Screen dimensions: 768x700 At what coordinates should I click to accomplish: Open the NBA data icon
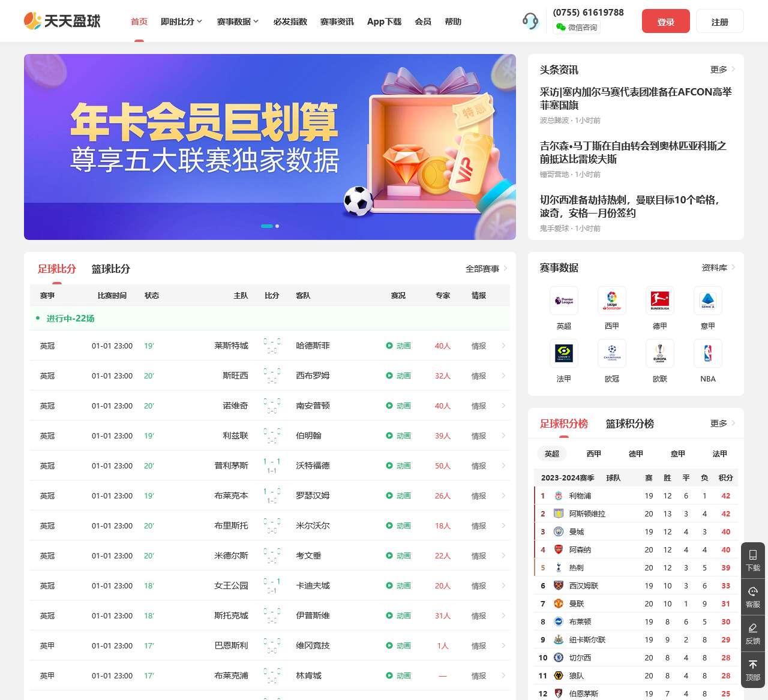(708, 353)
